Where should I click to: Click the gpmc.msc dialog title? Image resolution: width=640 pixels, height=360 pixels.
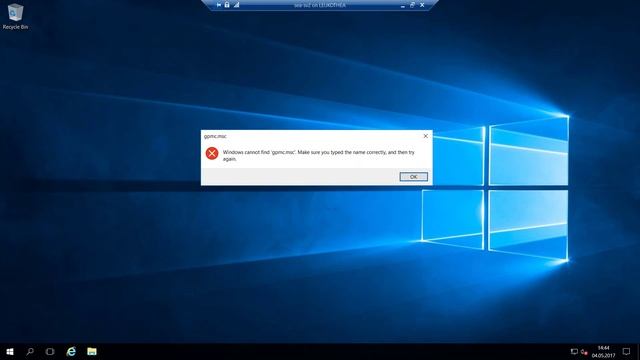click(215, 136)
